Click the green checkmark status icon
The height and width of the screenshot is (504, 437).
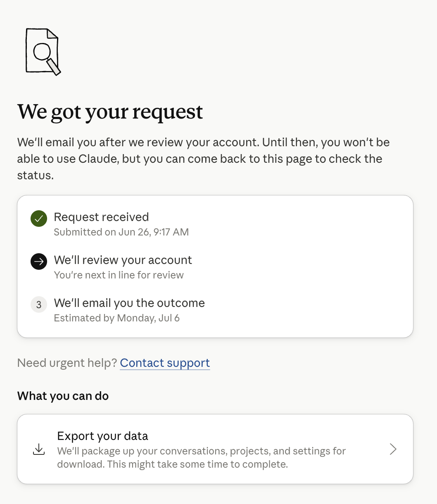[39, 219]
